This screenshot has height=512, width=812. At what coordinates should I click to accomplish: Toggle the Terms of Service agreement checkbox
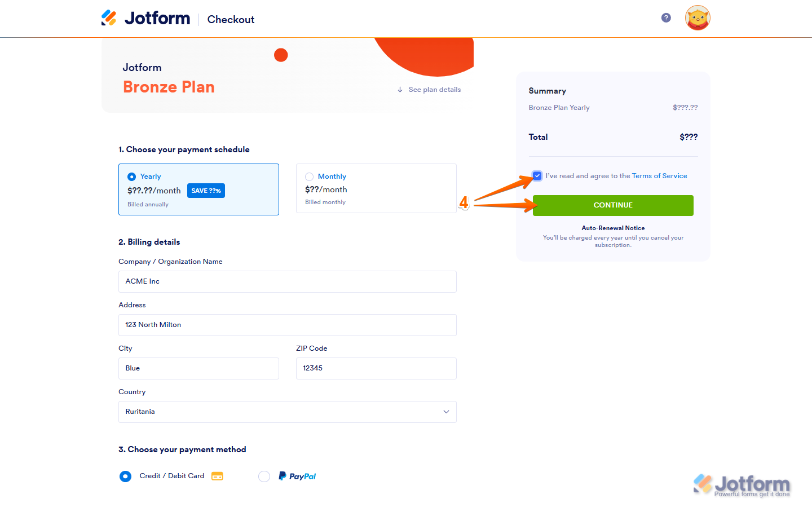pos(537,176)
